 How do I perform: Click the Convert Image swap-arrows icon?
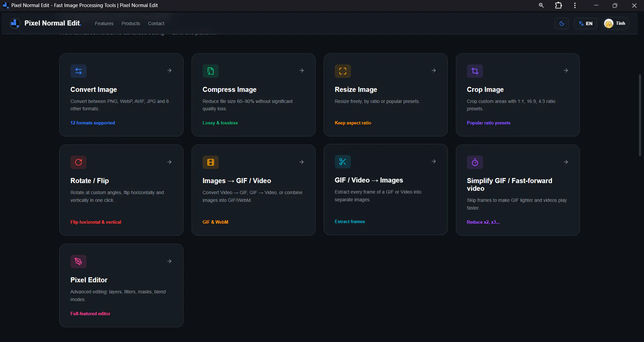pyautogui.click(x=78, y=71)
